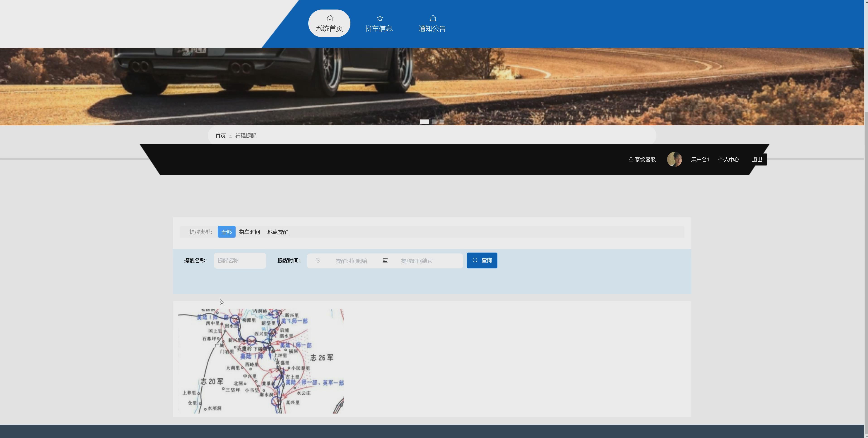
Task: Open the 拼车信息 navigation tab
Action: [x=379, y=28]
